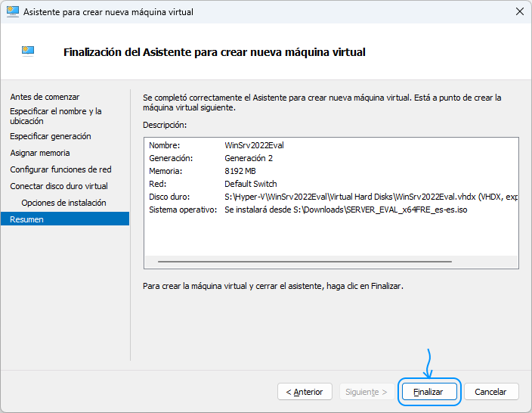Click the horizontal scrollbar in description box
This screenshot has width=532, height=413.
click(305, 262)
